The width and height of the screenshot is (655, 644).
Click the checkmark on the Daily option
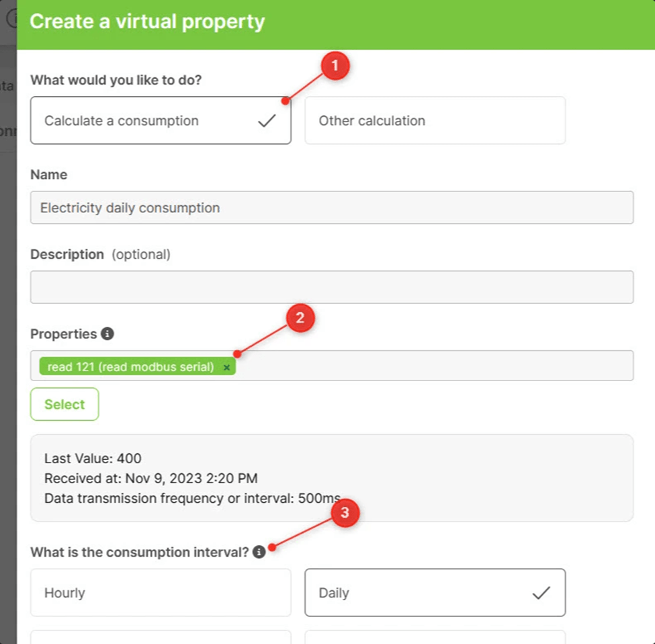click(x=541, y=593)
